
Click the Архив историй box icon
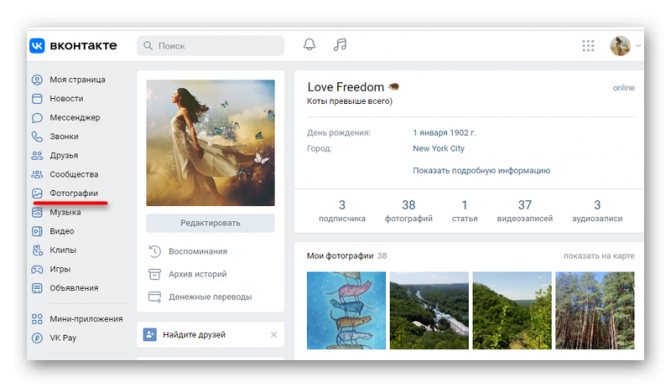(x=154, y=274)
